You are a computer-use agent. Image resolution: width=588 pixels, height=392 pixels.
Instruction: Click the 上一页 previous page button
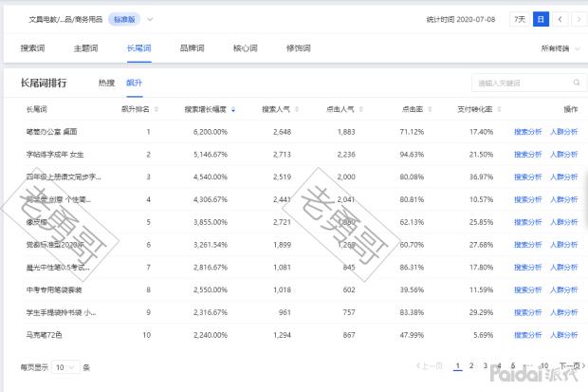(x=430, y=365)
